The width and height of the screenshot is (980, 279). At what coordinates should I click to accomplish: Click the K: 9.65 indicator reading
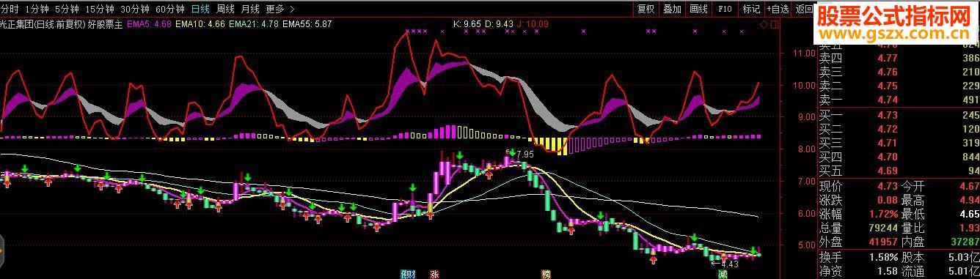[467, 24]
